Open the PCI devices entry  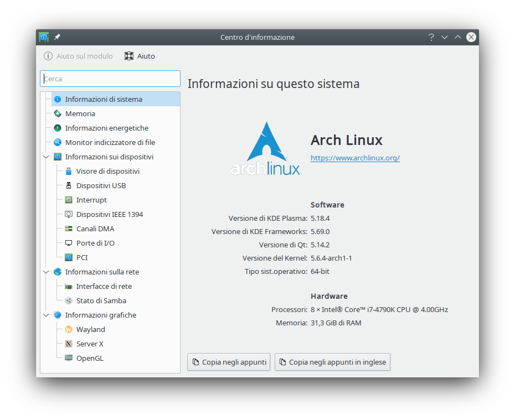pos(82,257)
